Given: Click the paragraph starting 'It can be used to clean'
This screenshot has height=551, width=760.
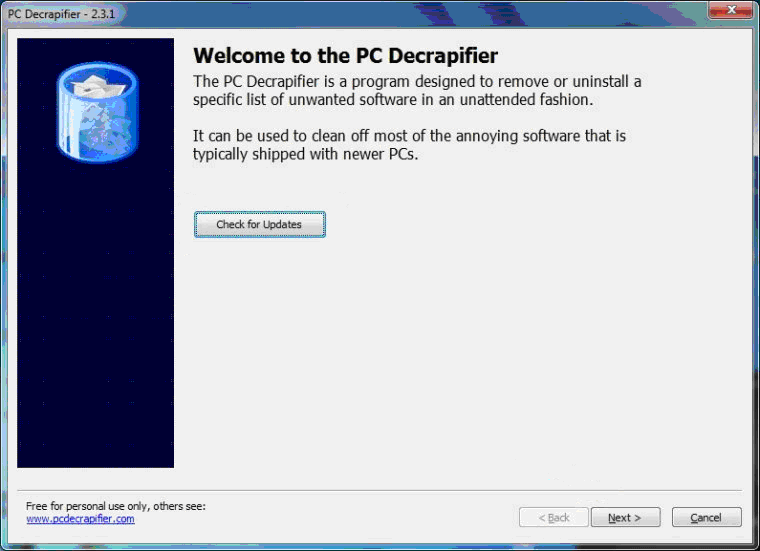Looking at the screenshot, I should 409,145.
